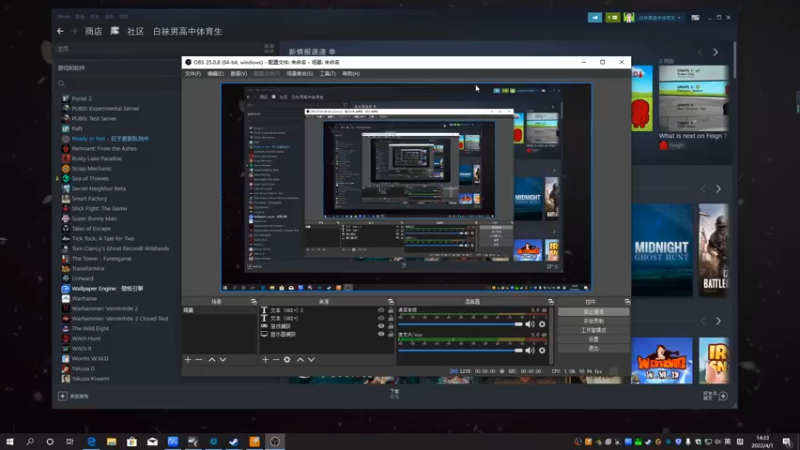The height and width of the screenshot is (450, 800).
Task: Remove source with the Sources panel minus icon
Action: coord(276,360)
